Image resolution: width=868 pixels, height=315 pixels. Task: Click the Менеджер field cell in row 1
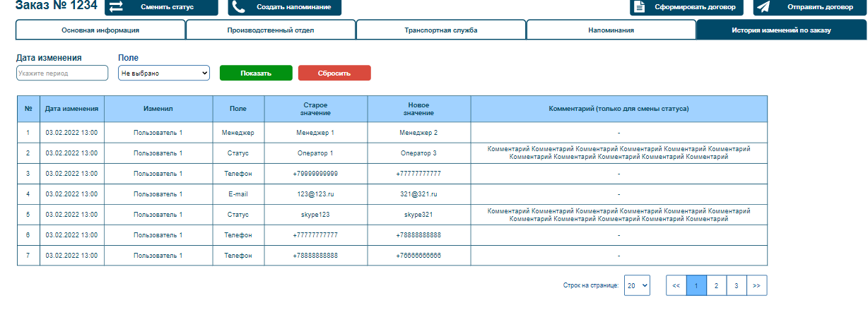click(239, 133)
